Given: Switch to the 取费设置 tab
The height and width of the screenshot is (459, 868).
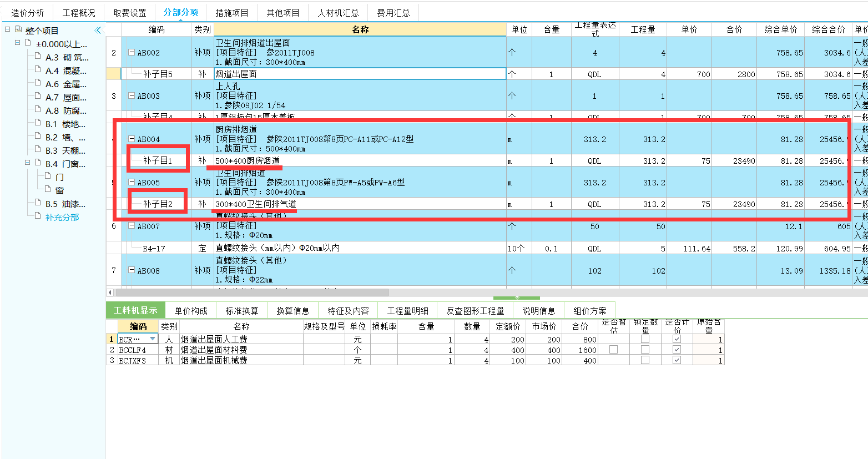Looking at the screenshot, I should click(x=130, y=12).
